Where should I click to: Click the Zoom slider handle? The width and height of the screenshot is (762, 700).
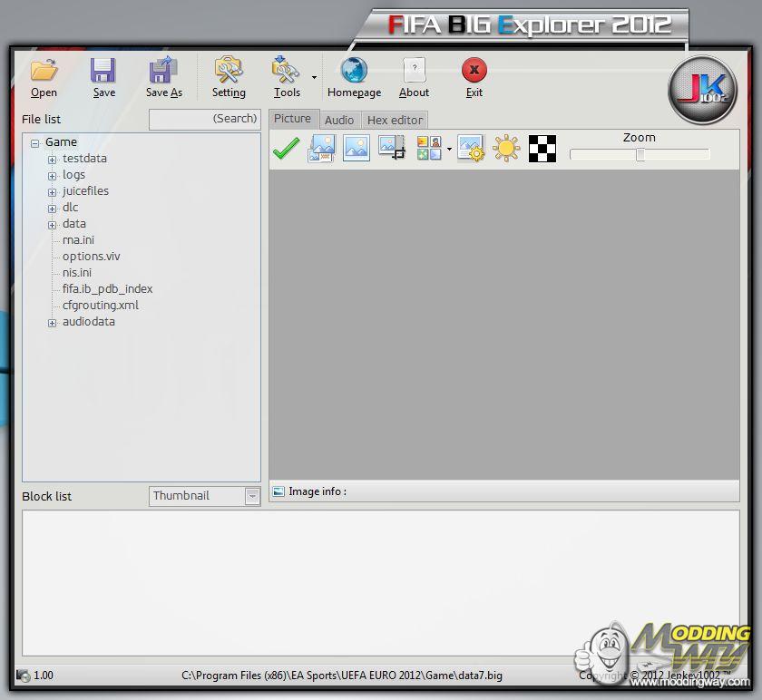point(640,155)
